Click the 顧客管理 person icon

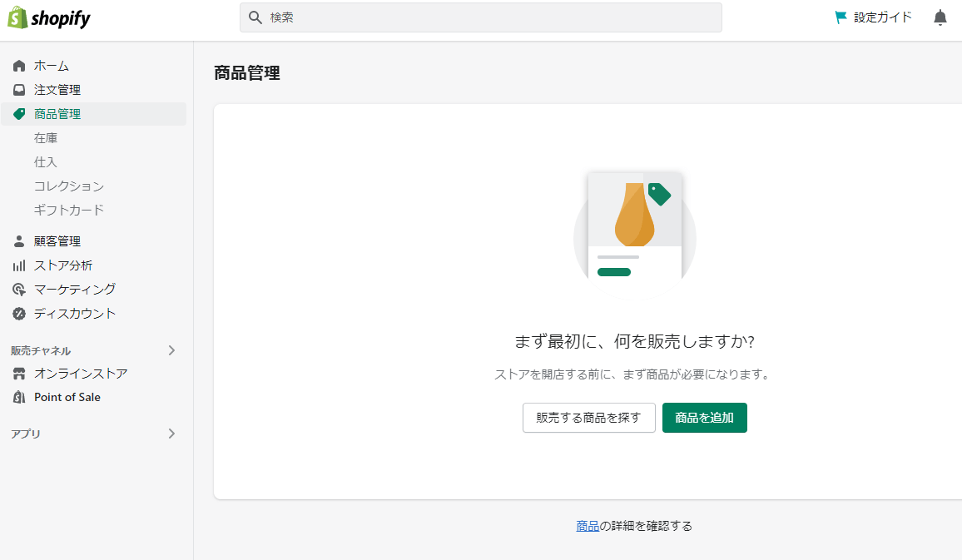click(18, 240)
